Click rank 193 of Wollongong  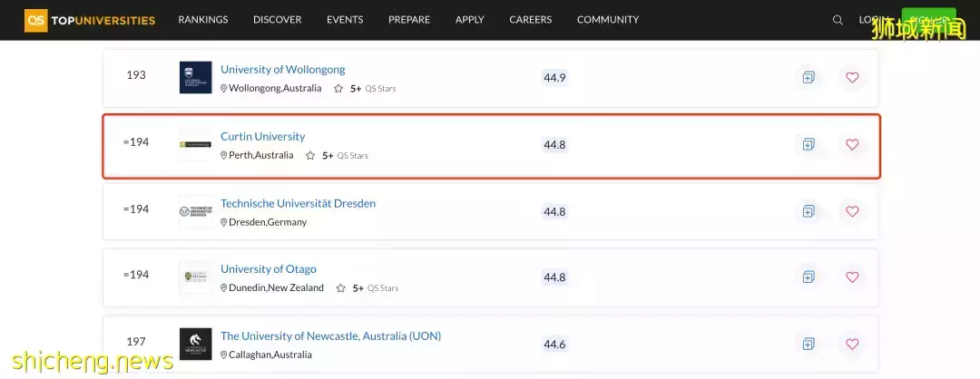click(136, 75)
